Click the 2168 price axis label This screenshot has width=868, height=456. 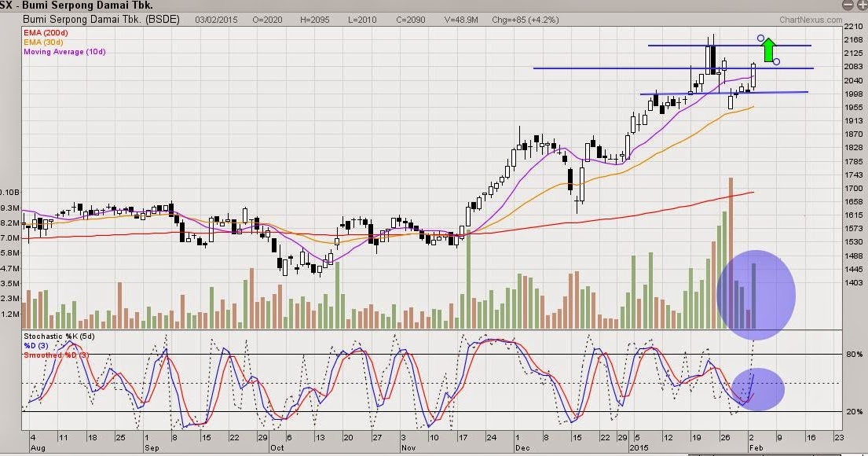point(854,40)
